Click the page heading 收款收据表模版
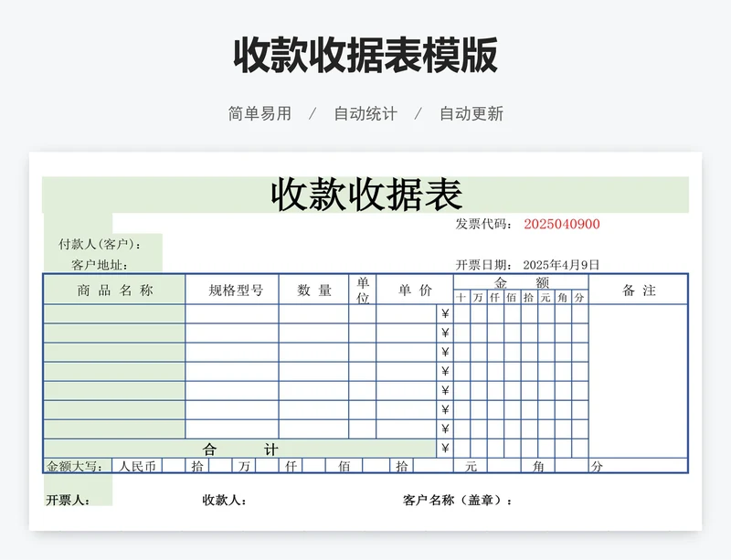The height and width of the screenshot is (560, 731). click(x=365, y=56)
